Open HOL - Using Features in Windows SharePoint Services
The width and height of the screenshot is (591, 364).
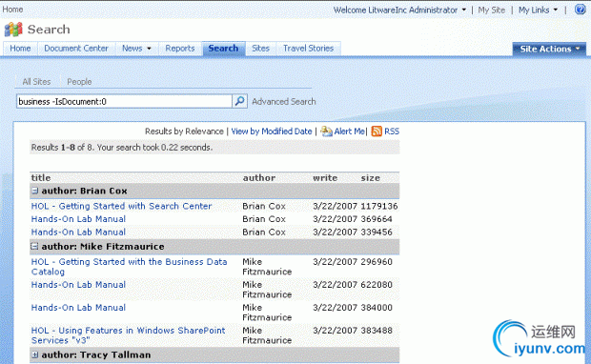pos(128,335)
